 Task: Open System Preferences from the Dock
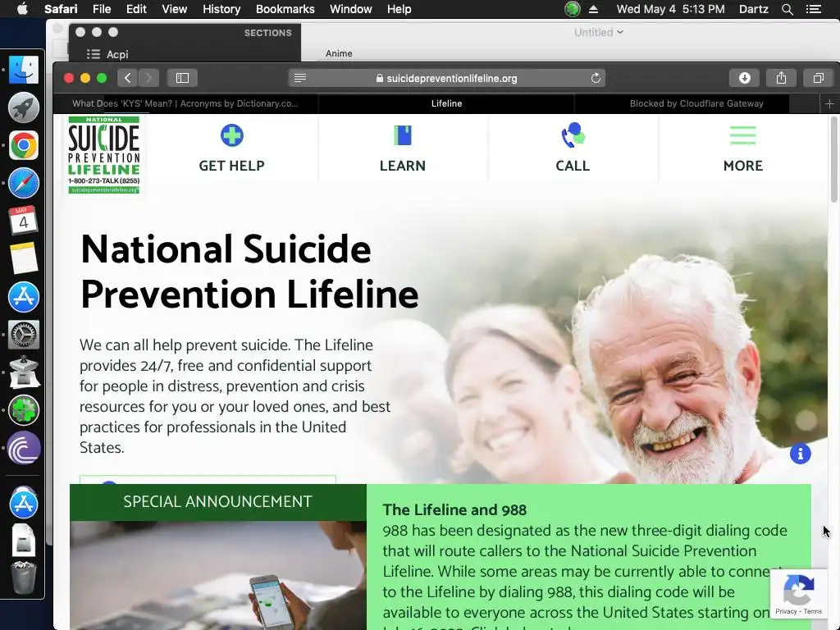coord(24,335)
